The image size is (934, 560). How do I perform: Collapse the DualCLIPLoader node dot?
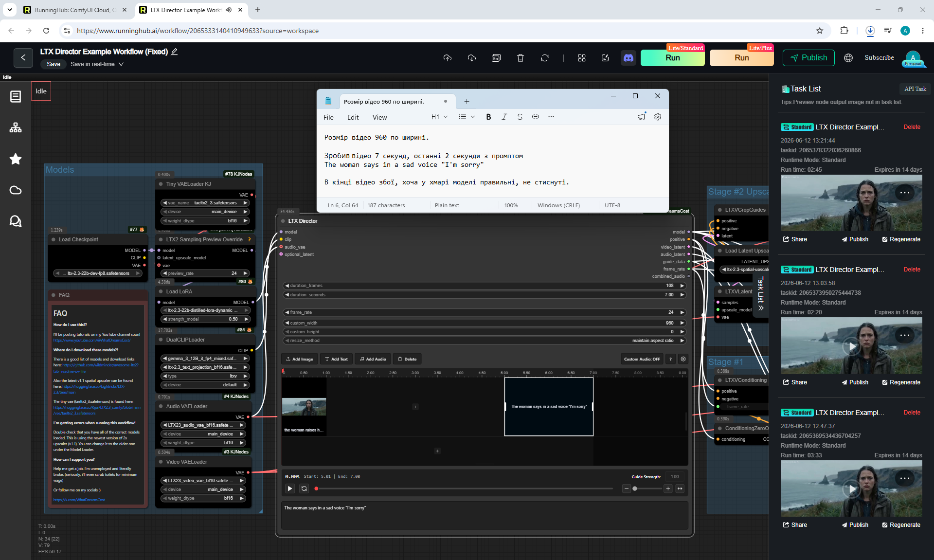[161, 340]
